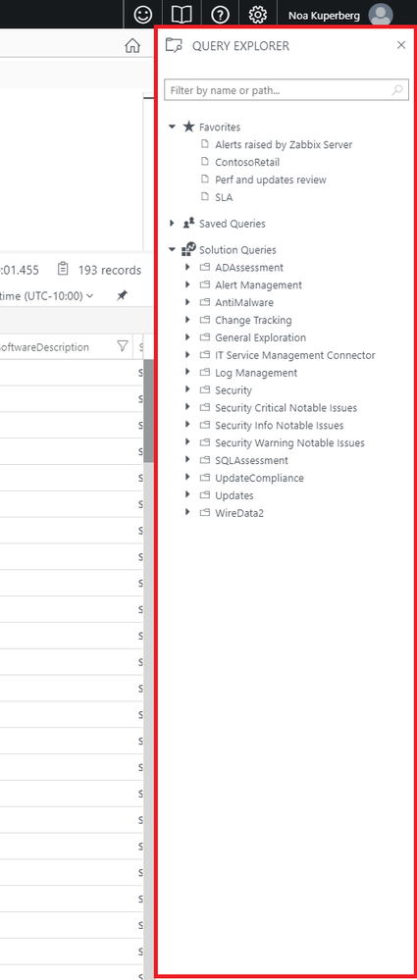Click the Perf and updates review document icon
This screenshot has width=417, height=980.
click(x=204, y=179)
